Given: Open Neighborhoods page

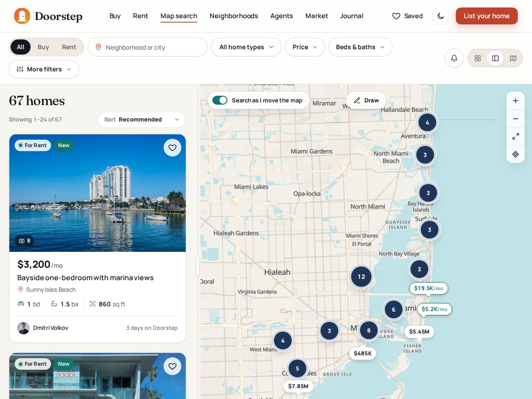Looking at the screenshot, I should pos(234,16).
